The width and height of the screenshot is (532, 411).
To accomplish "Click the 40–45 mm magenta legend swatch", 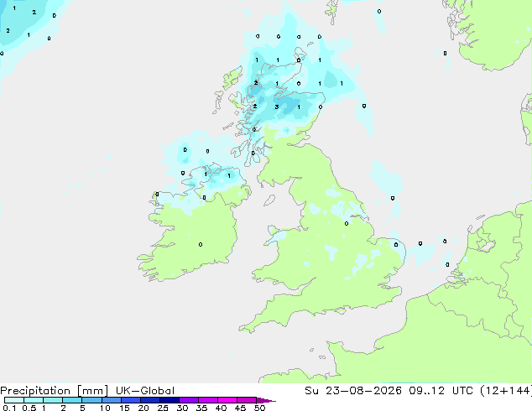I will coord(227,400).
